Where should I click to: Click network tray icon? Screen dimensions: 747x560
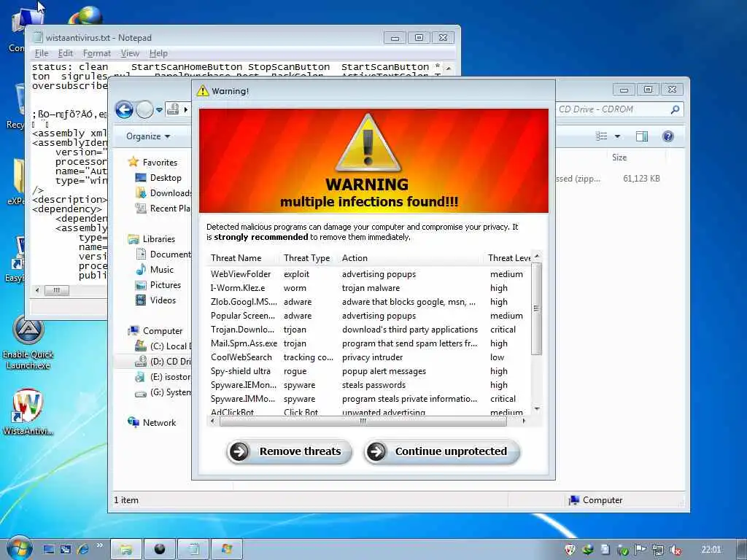(x=658, y=550)
